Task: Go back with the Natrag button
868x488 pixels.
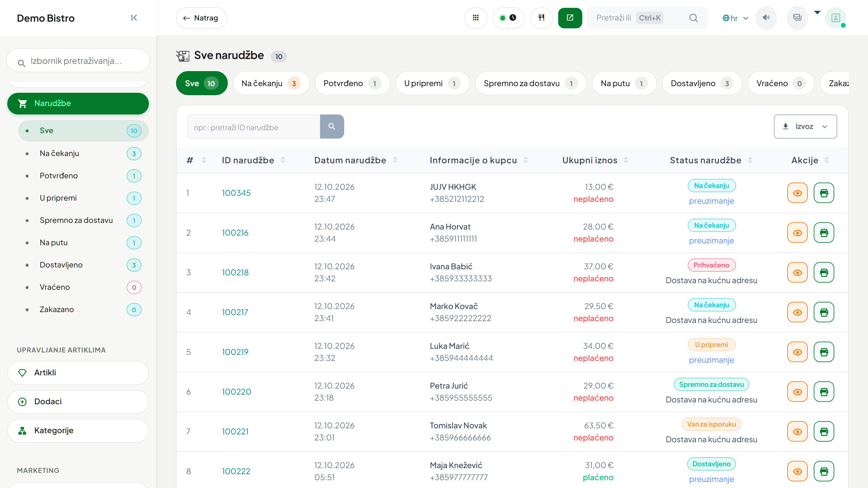Action: tap(201, 18)
